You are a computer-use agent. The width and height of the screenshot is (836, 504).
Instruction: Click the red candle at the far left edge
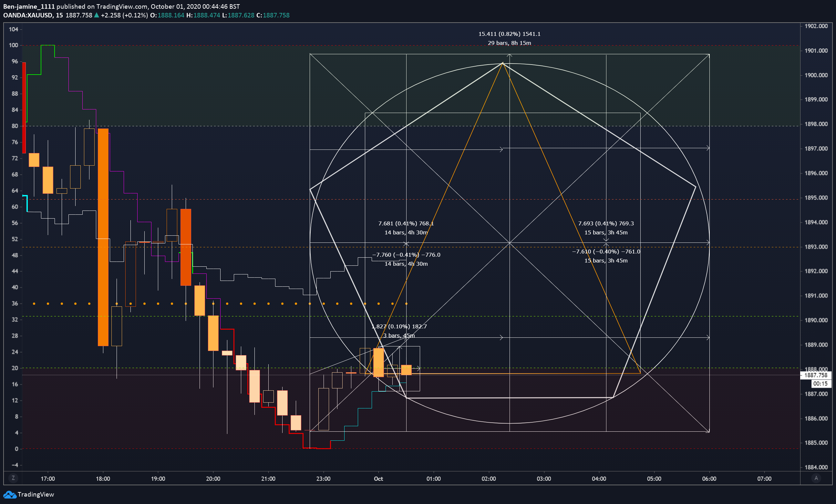tap(24, 108)
